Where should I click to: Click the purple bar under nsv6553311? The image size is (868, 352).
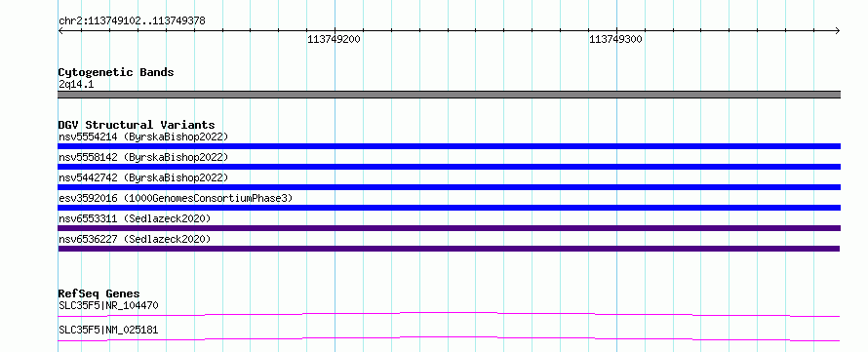click(449, 228)
